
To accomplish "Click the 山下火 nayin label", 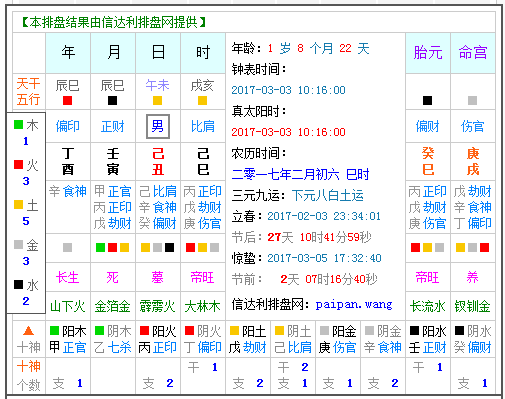I will [68, 306].
